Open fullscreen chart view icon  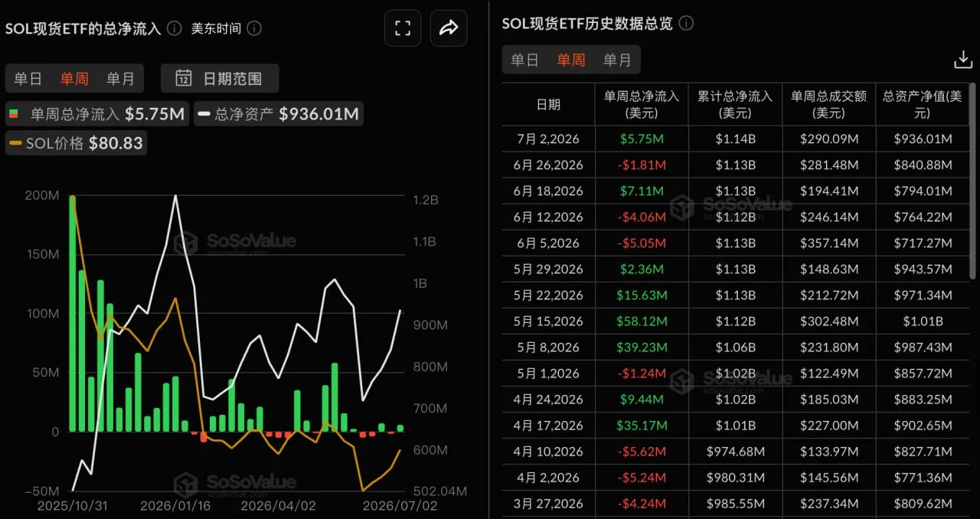403,28
